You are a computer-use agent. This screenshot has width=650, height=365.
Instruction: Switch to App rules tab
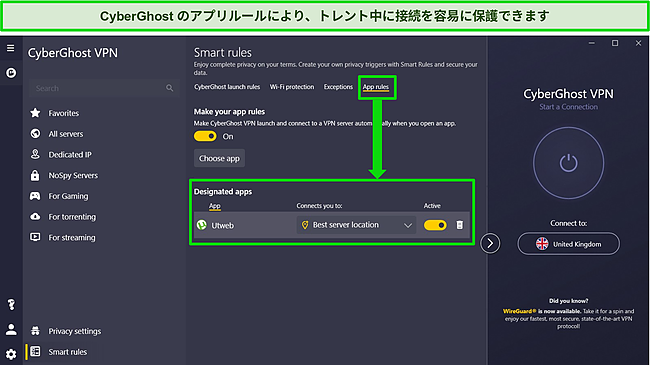(x=376, y=87)
